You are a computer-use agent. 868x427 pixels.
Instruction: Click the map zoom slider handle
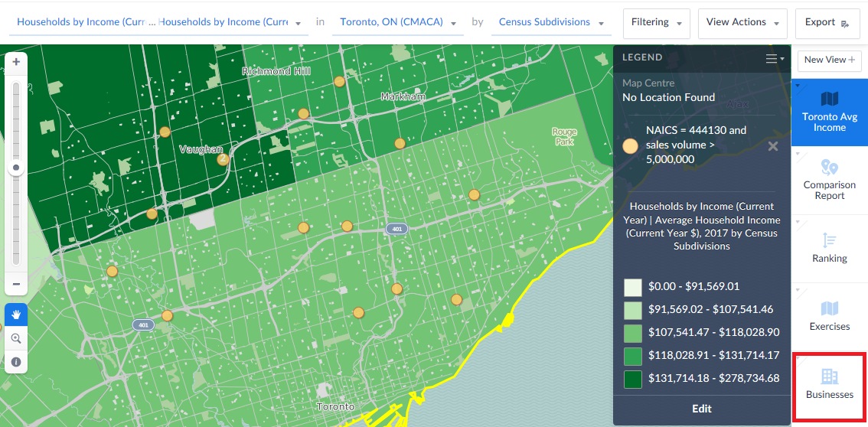pos(16,168)
